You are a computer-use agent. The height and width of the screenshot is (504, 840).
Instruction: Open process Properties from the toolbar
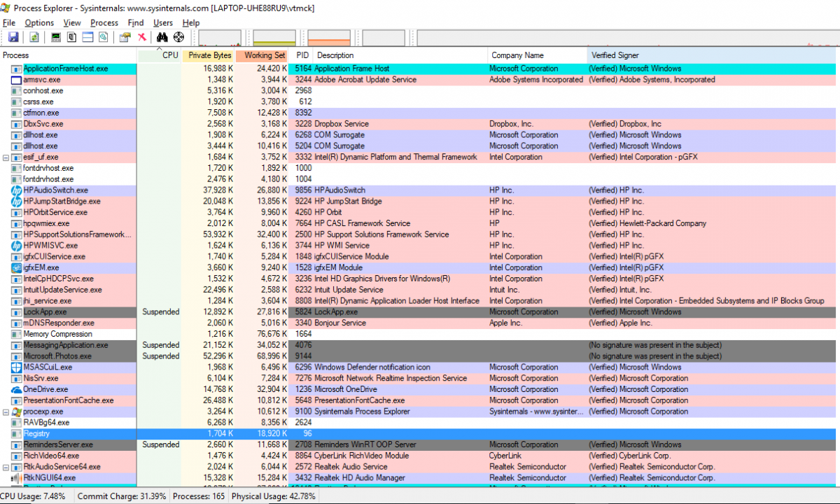point(125,37)
